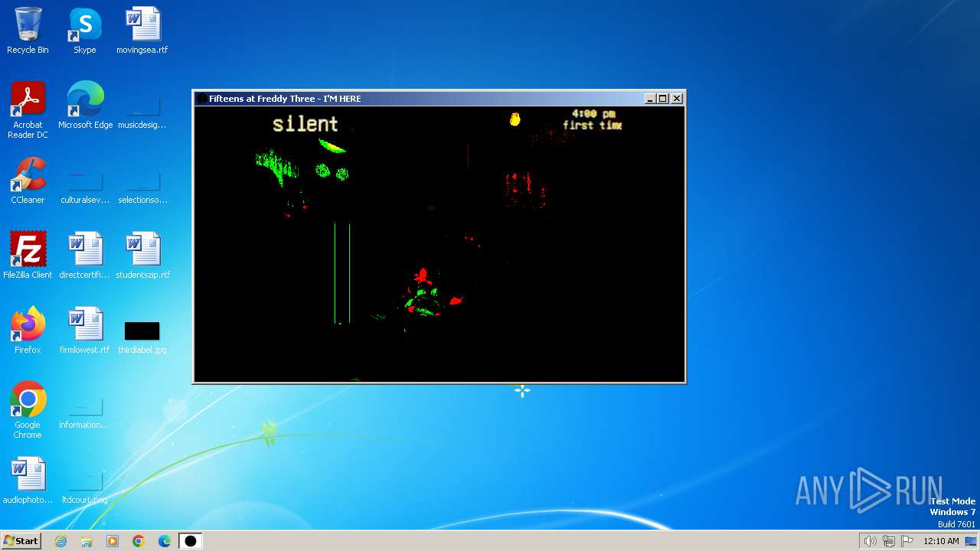Open Windows Media Player from taskbar

point(113,541)
